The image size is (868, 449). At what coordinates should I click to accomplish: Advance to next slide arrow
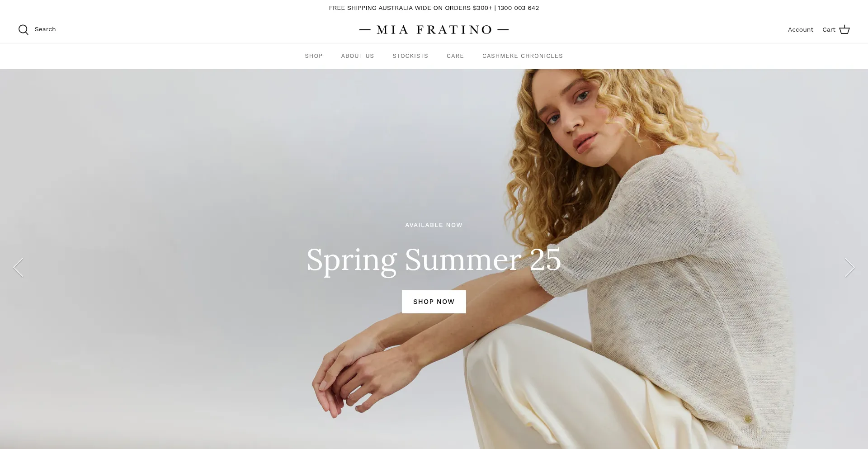coord(849,267)
